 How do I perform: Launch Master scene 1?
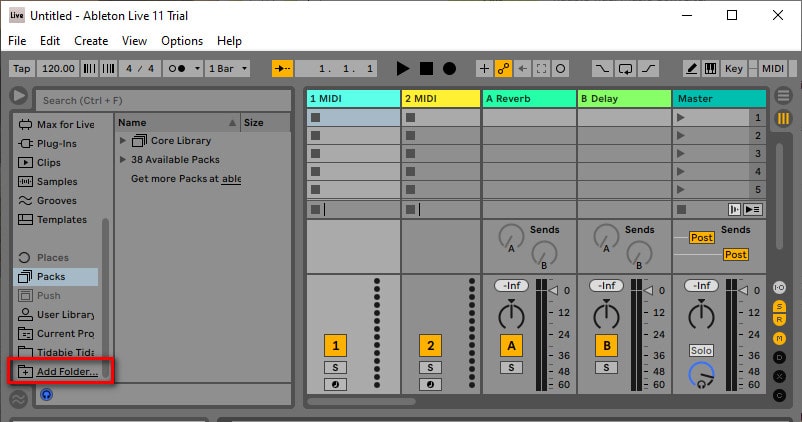(x=680, y=118)
